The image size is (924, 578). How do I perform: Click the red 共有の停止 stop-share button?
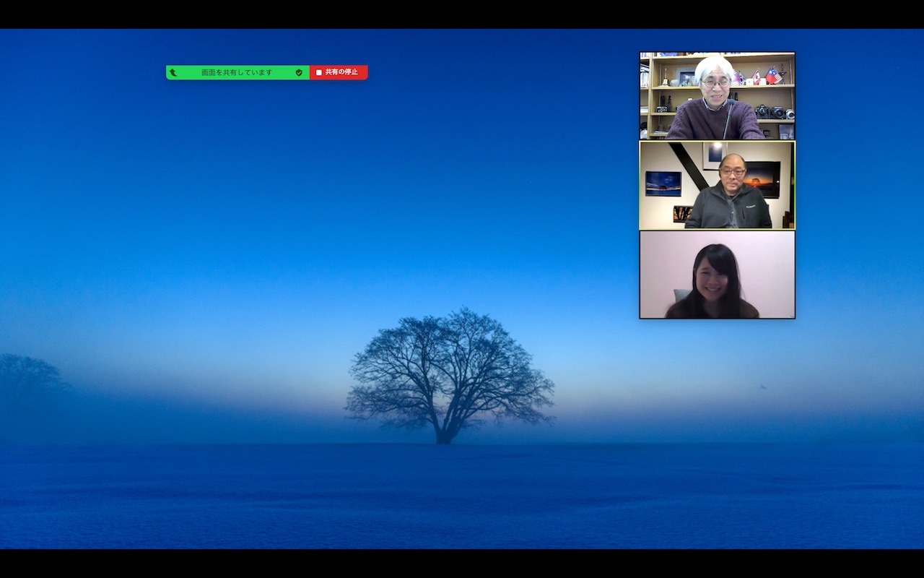pyautogui.click(x=339, y=72)
